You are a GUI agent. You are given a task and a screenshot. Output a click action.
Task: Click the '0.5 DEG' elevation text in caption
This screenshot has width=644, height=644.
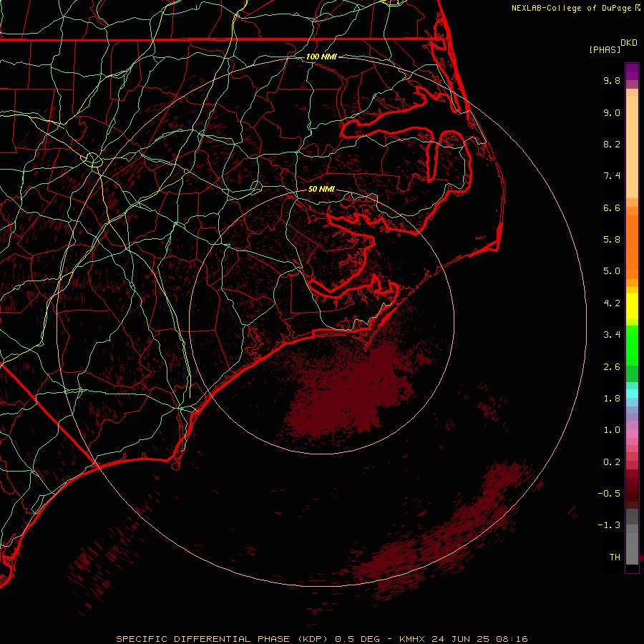[356, 639]
